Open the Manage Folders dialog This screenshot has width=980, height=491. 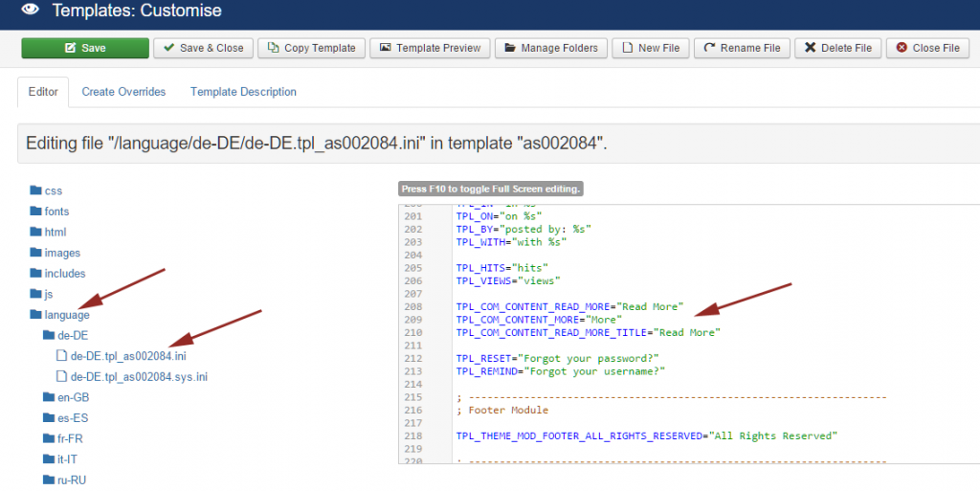tap(551, 48)
